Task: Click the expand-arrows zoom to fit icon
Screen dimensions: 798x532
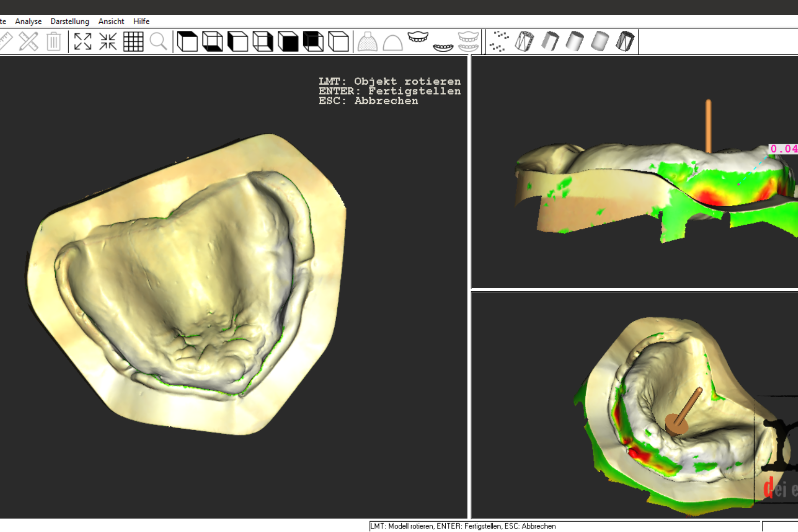Action: point(83,41)
